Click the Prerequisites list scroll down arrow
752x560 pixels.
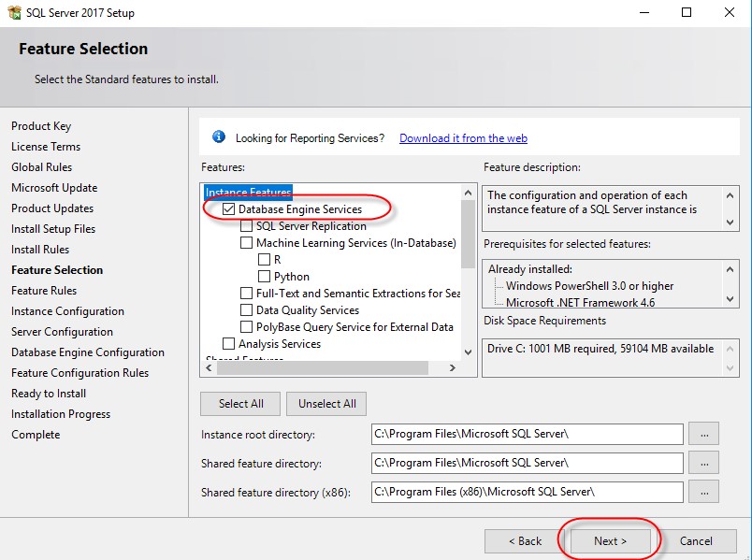[730, 299]
